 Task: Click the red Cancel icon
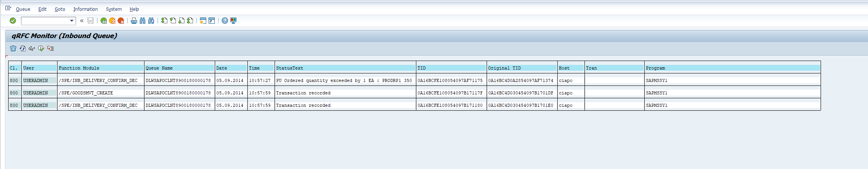click(121, 21)
